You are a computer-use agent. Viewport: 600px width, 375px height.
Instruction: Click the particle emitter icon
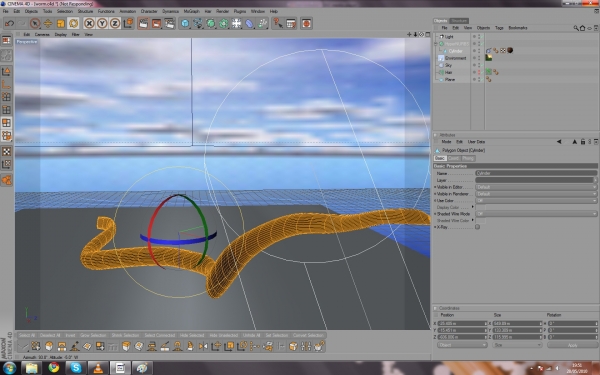click(262, 23)
